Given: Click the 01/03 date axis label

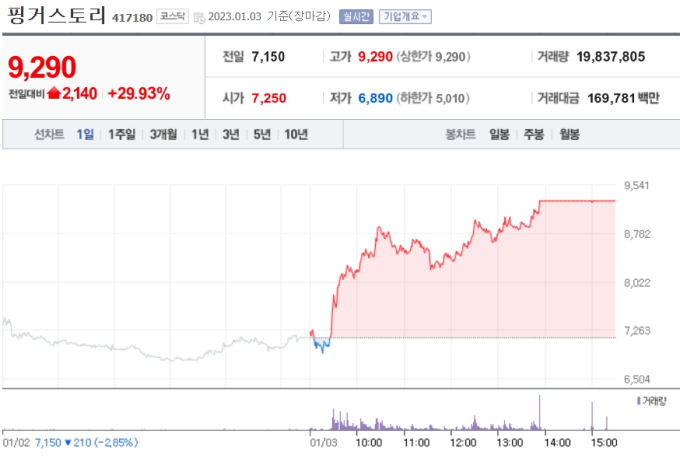Looking at the screenshot, I should (x=323, y=442).
